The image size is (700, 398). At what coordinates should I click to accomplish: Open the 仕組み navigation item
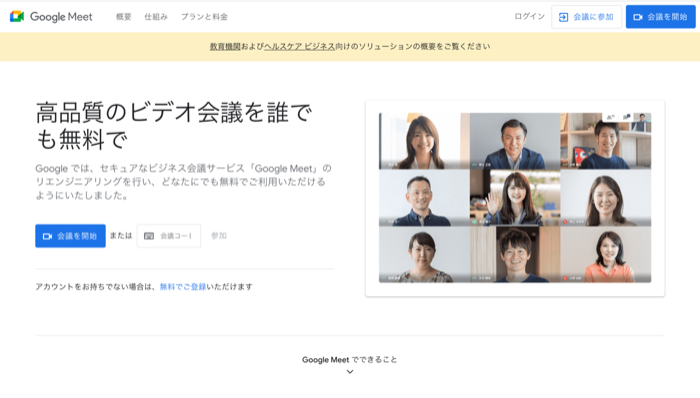coord(156,17)
